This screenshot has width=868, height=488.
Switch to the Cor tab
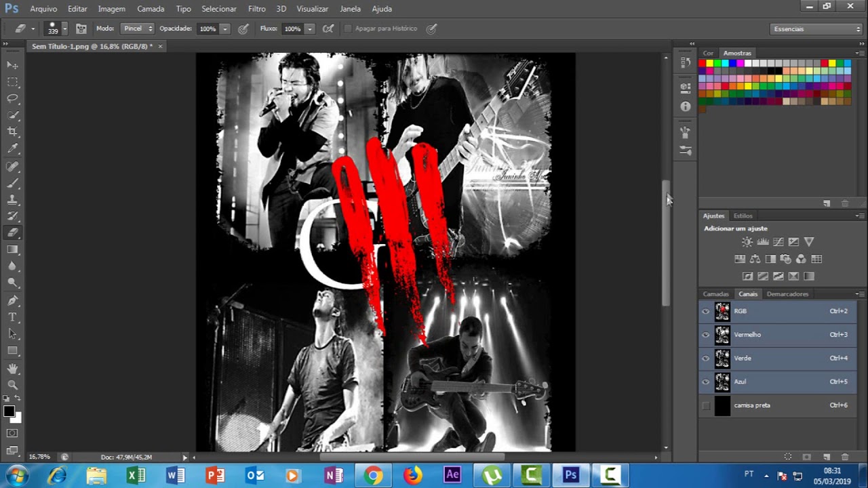point(708,53)
